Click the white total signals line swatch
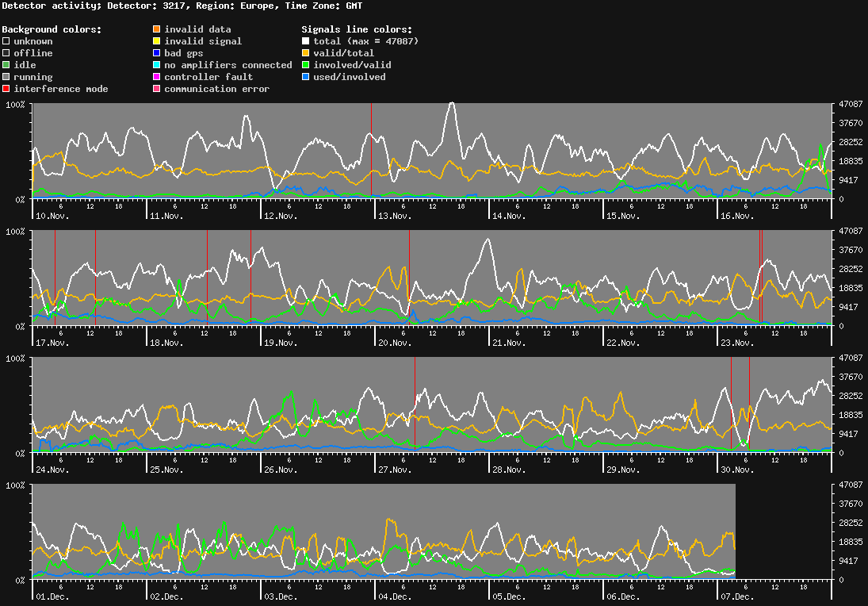This screenshot has width=868, height=606. [x=306, y=41]
